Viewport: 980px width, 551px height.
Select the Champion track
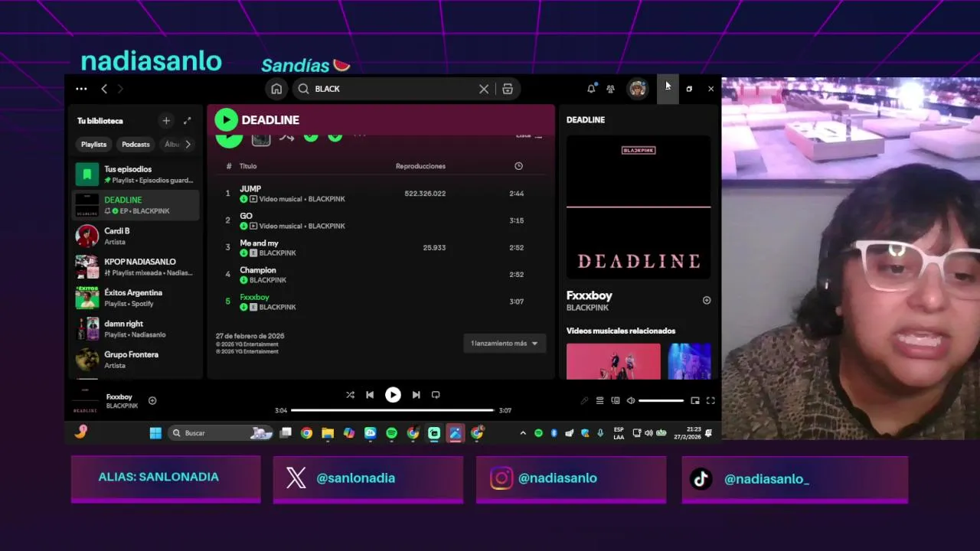(x=257, y=270)
